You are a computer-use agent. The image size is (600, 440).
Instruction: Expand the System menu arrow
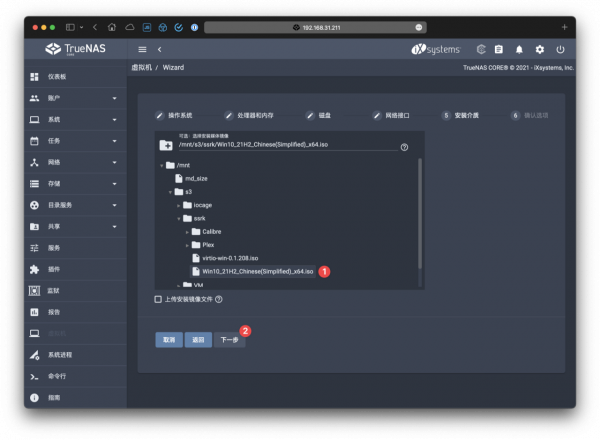point(114,120)
